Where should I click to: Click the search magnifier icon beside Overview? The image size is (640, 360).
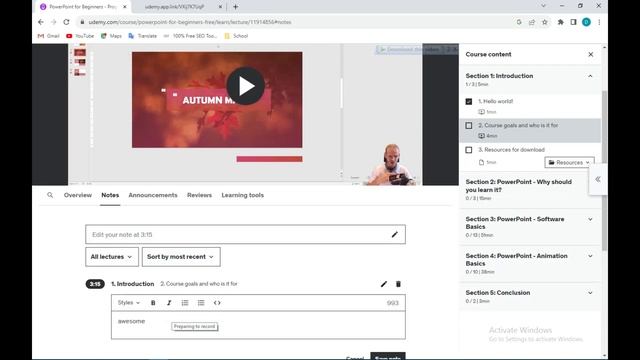(50, 195)
